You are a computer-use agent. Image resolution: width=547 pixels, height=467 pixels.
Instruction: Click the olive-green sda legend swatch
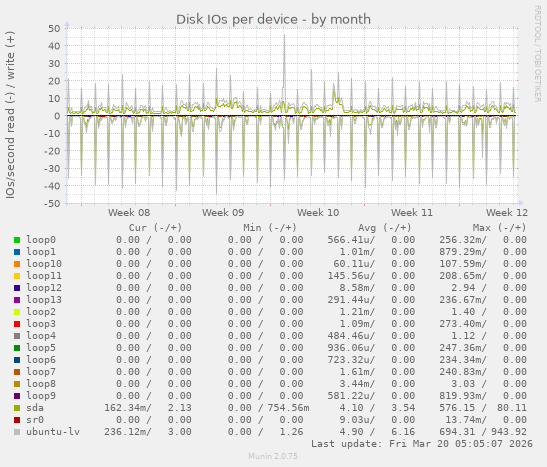17,408
